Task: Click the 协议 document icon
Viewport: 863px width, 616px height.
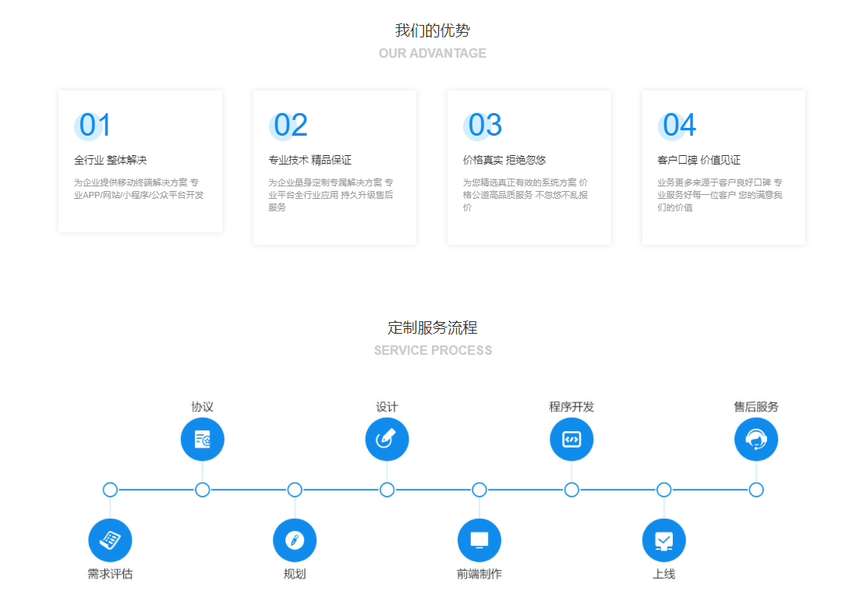Action: point(202,439)
